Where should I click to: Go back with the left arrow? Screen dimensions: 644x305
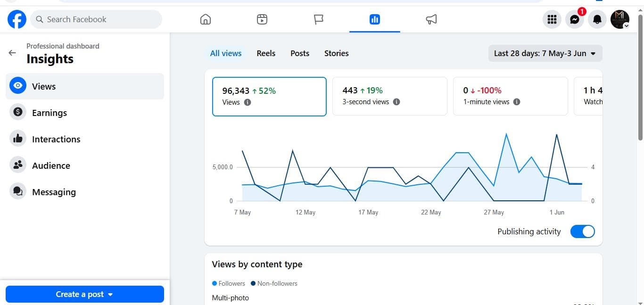(x=12, y=53)
